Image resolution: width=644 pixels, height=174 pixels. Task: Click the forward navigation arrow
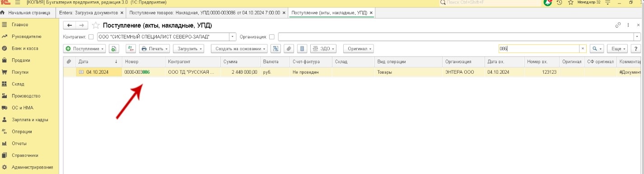tap(81, 25)
